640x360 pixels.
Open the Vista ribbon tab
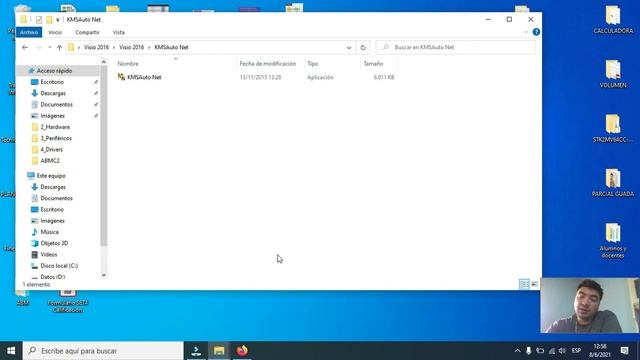[x=118, y=32]
